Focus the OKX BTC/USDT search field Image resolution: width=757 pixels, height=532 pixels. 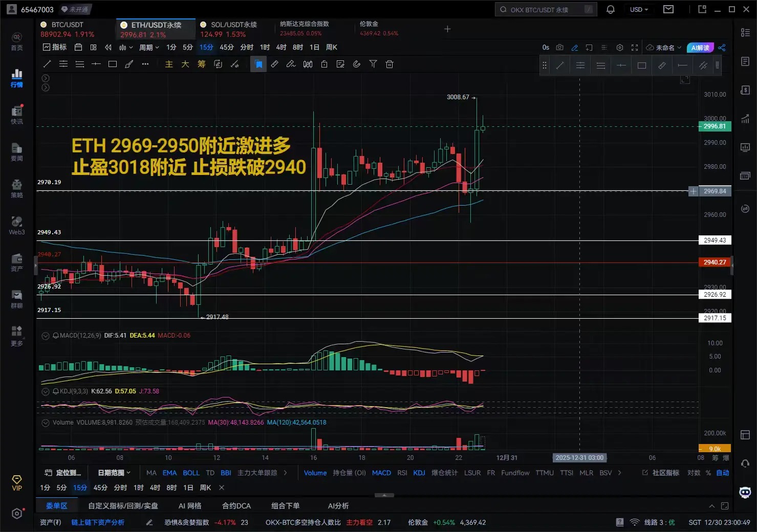coord(546,9)
